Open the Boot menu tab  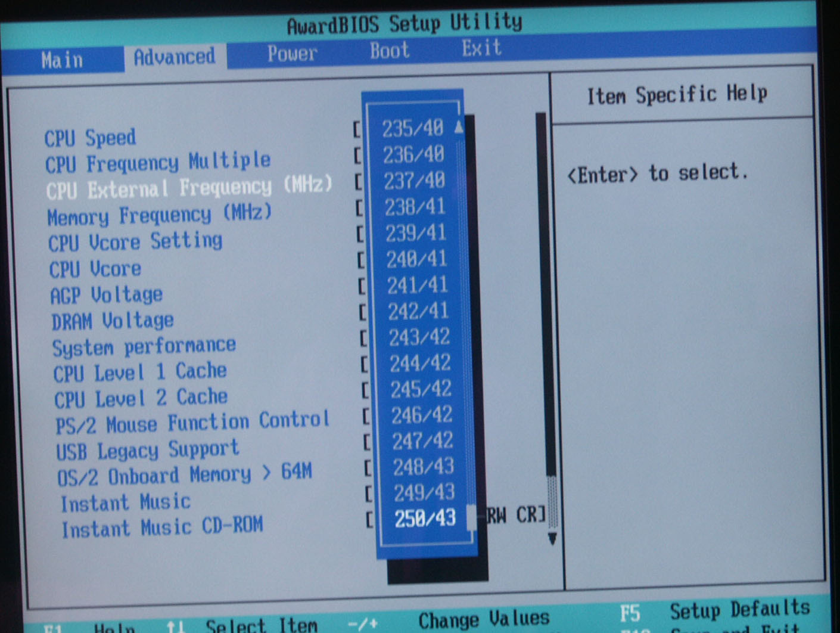point(390,51)
